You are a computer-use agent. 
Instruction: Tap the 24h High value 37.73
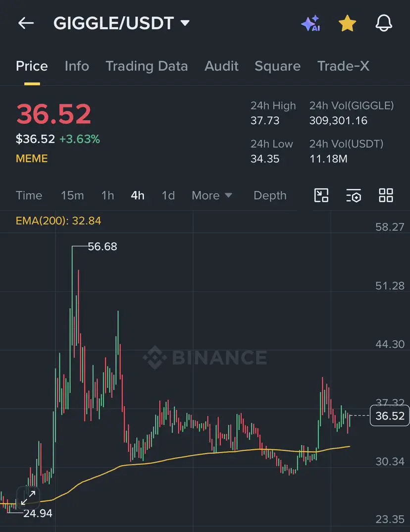tap(265, 120)
